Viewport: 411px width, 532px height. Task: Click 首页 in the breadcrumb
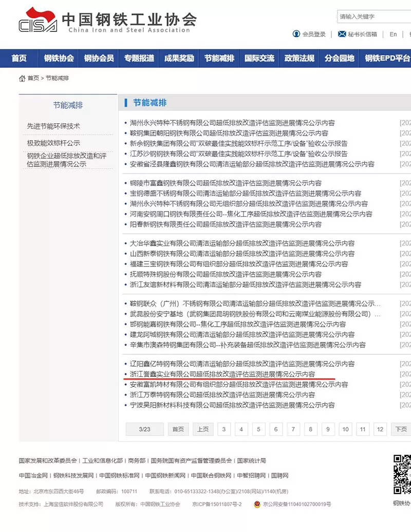(33, 79)
